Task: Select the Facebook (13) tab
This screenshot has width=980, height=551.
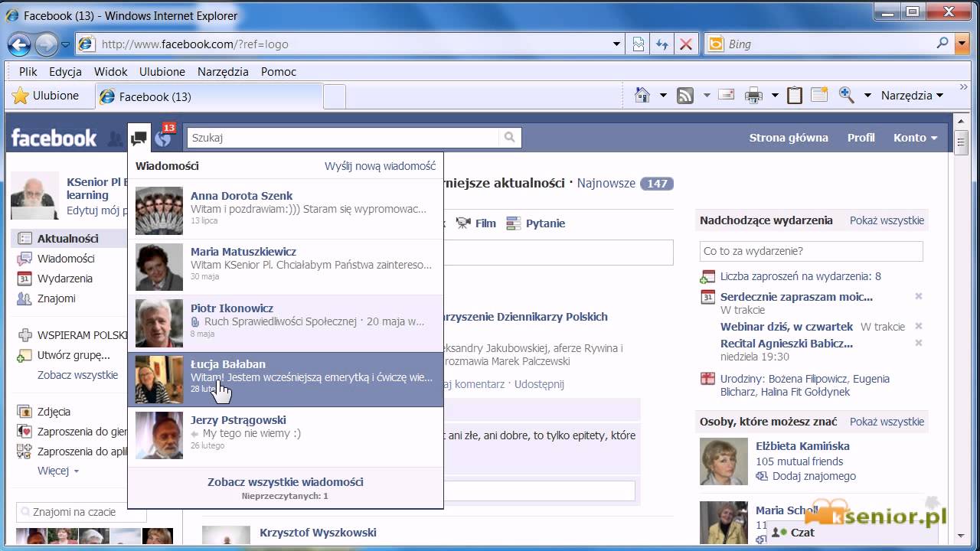Action: tap(209, 96)
